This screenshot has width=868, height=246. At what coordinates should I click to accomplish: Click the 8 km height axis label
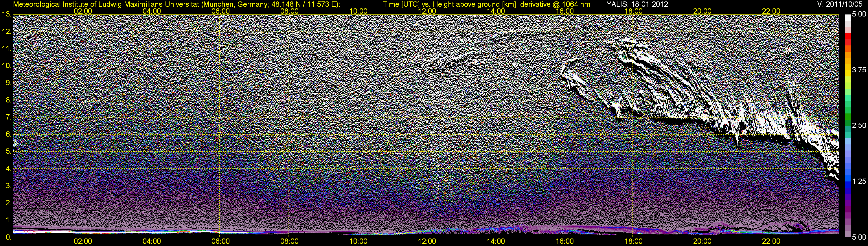tap(9, 100)
